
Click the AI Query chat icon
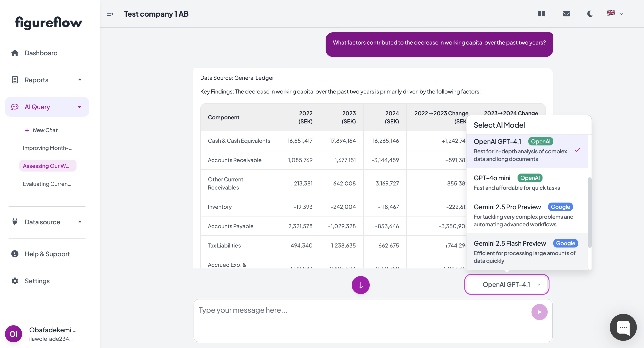pyautogui.click(x=15, y=107)
